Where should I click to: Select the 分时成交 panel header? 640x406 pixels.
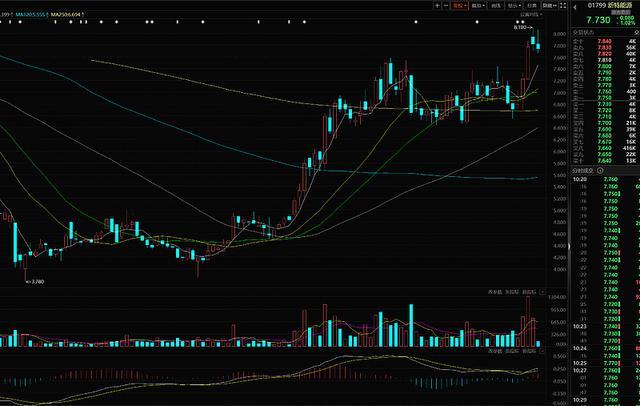[x=581, y=171]
